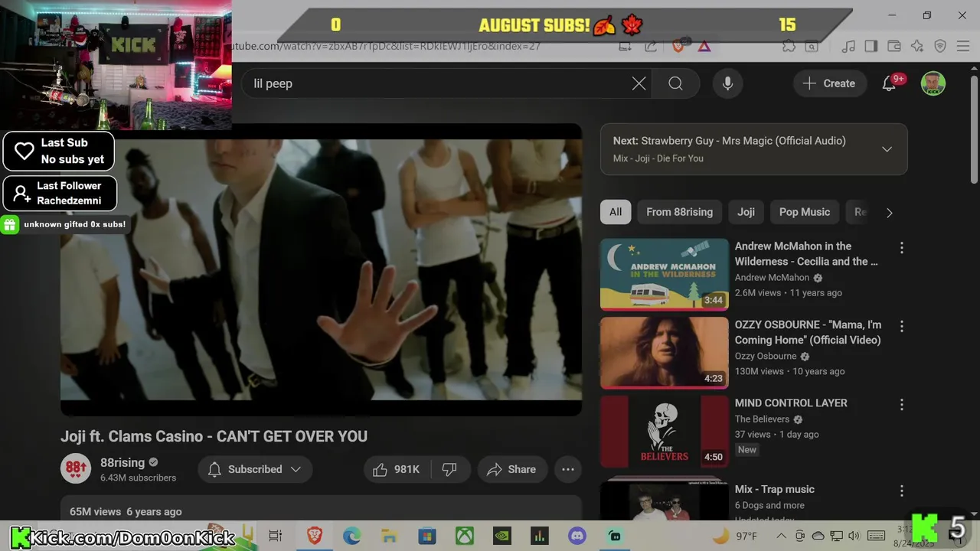Click the touch keyboard tray icon
The height and width of the screenshot is (551, 980).
(x=877, y=536)
